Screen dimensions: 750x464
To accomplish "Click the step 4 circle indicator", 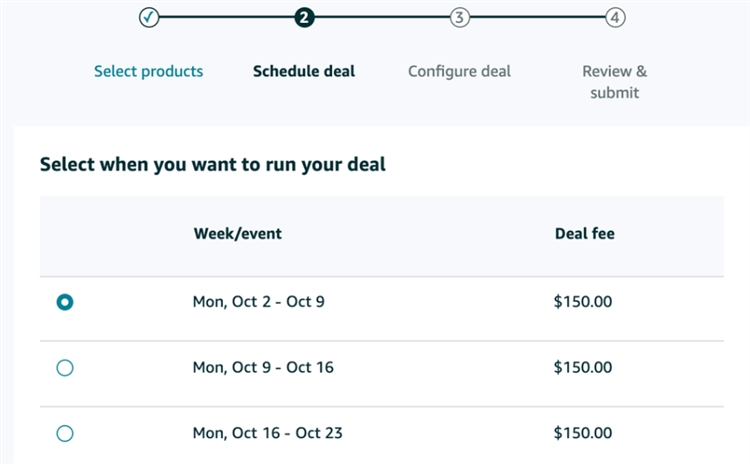I will pyautogui.click(x=615, y=18).
